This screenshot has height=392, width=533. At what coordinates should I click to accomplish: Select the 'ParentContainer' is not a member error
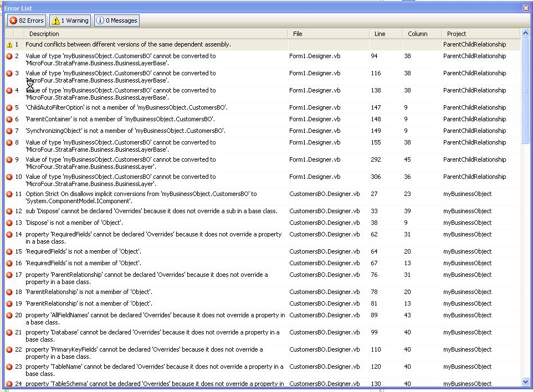tap(120, 119)
